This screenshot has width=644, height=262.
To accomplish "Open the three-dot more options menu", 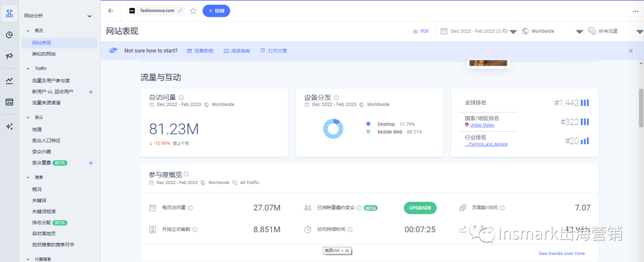I will click(636, 11).
